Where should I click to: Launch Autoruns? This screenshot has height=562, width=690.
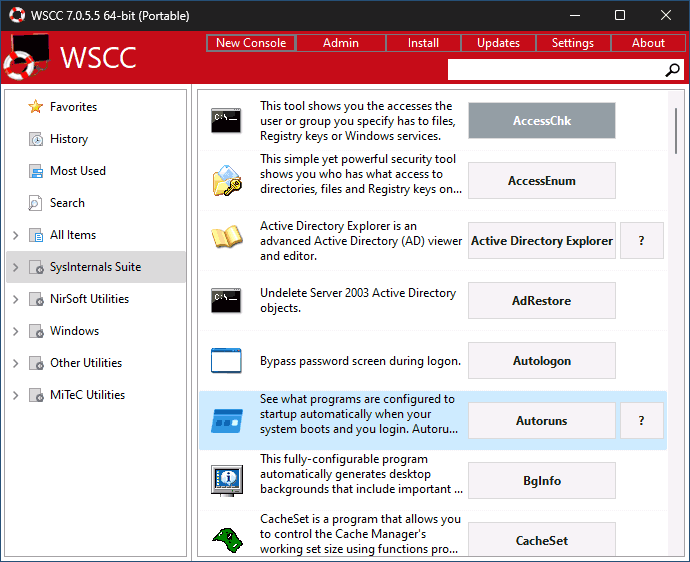point(542,421)
